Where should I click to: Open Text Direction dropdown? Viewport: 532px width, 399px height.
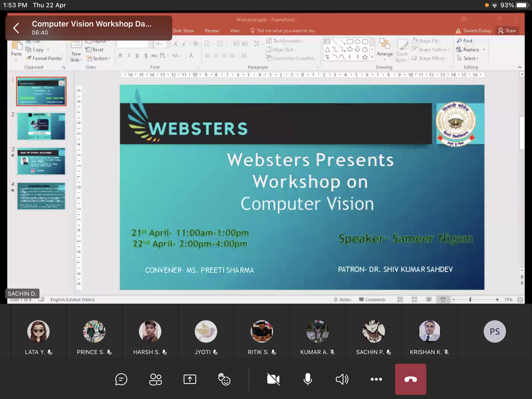285,41
